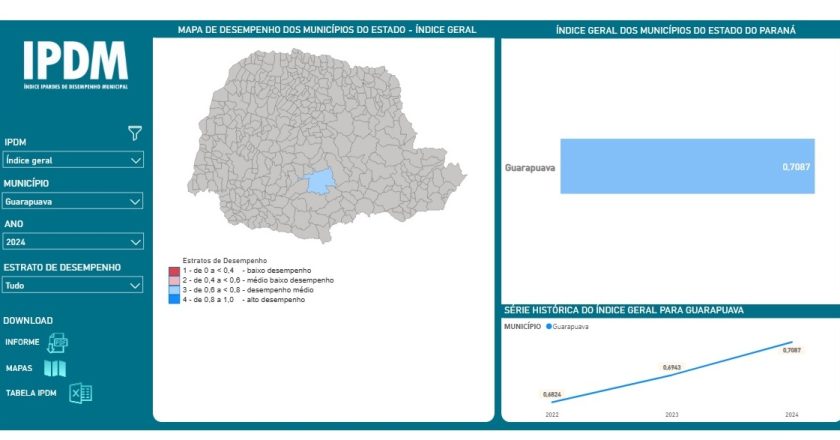Viewport: 840px width, 440px height.
Task: Click the Índice Geral dos Municípios title
Action: (676, 31)
